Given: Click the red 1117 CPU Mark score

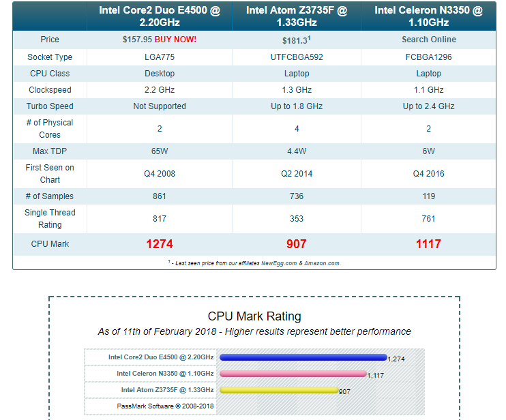Looking at the screenshot, I should click(x=428, y=244).
